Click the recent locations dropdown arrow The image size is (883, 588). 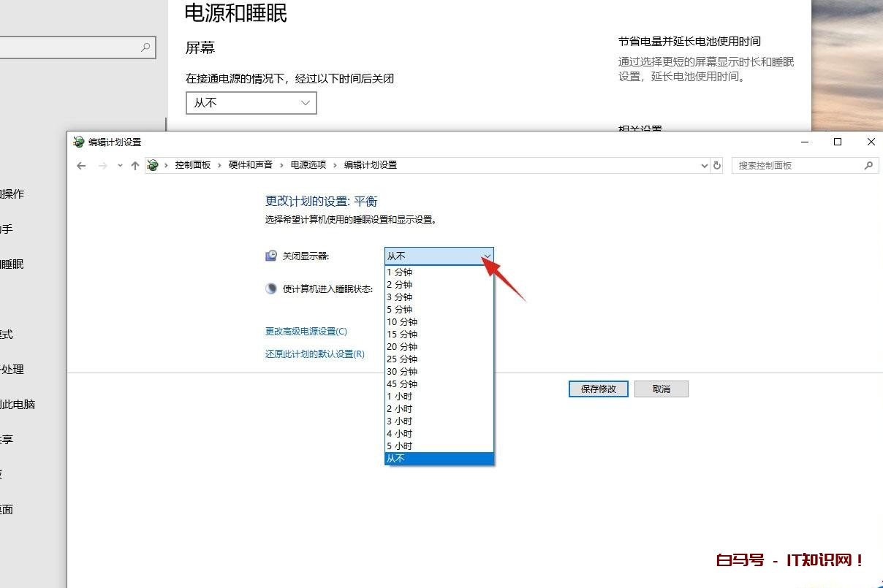click(x=120, y=166)
